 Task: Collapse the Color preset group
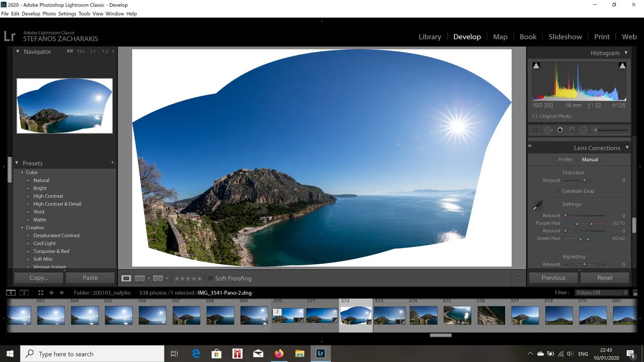click(22, 172)
